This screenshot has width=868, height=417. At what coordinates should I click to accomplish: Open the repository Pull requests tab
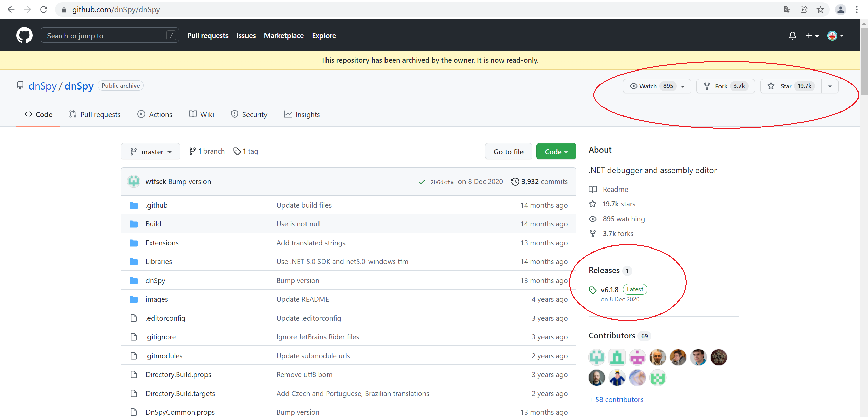coord(95,114)
